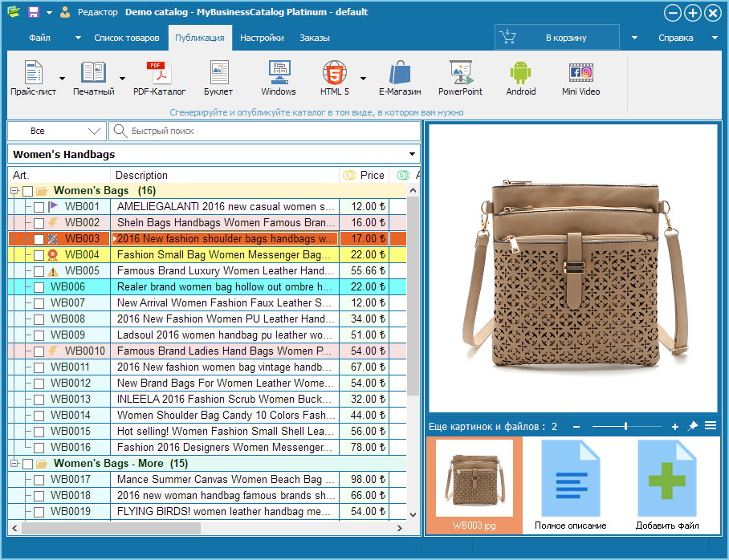Screen dimensions: 729x560
Task: Check the box for item WB001
Action: [x=39, y=207]
